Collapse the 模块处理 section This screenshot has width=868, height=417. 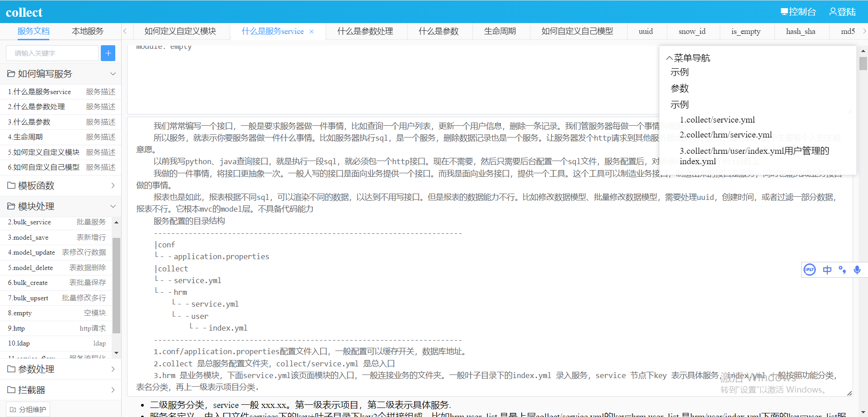click(x=61, y=206)
